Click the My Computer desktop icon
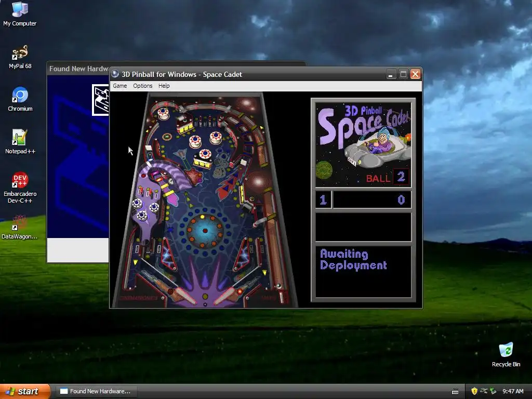The image size is (532, 399). tap(20, 14)
